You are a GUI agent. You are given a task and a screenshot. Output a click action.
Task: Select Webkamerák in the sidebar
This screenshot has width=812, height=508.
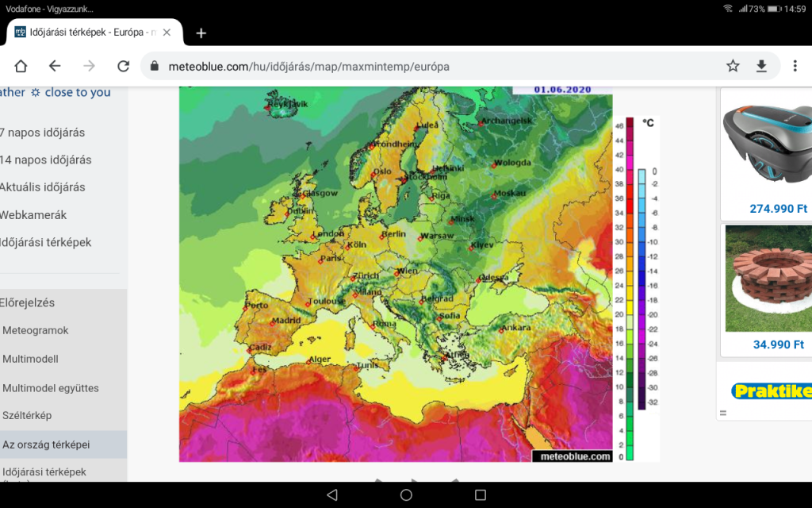33,215
